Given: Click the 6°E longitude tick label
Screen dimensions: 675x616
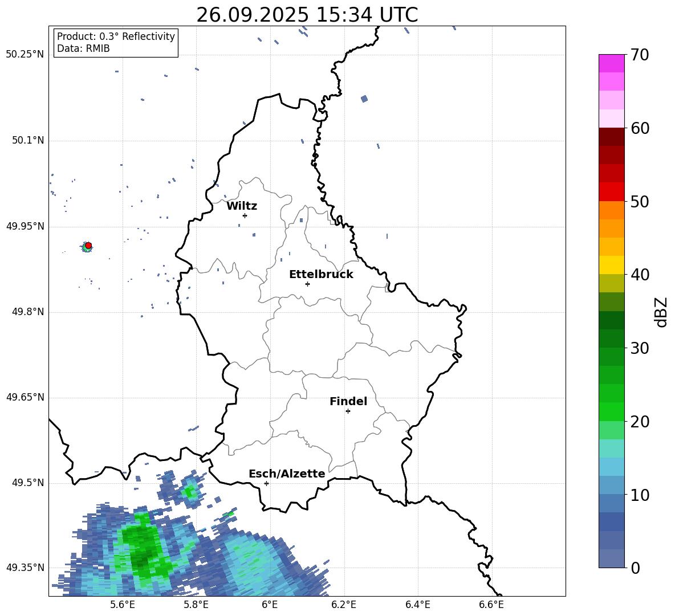Looking at the screenshot, I should click(270, 605).
